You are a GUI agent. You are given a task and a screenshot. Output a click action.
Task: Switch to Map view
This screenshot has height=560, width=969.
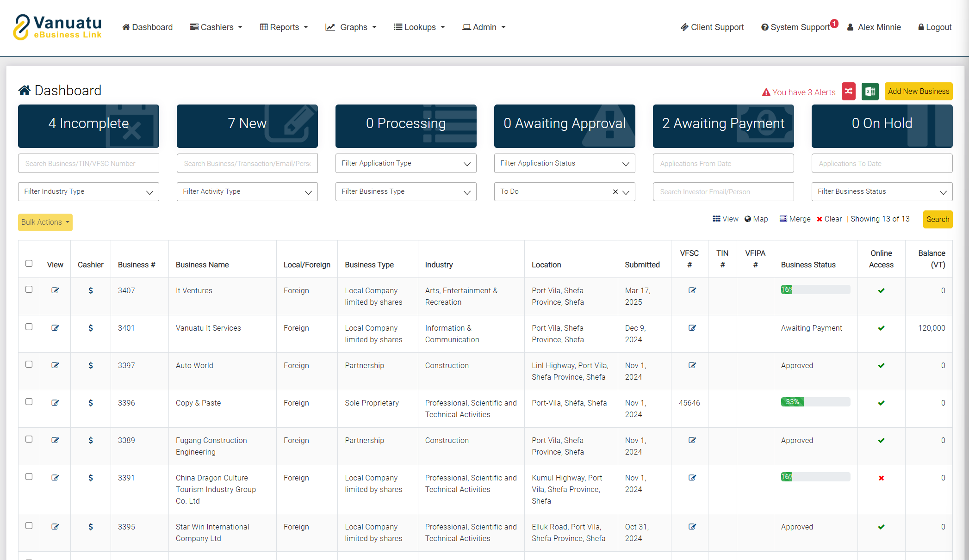click(756, 219)
